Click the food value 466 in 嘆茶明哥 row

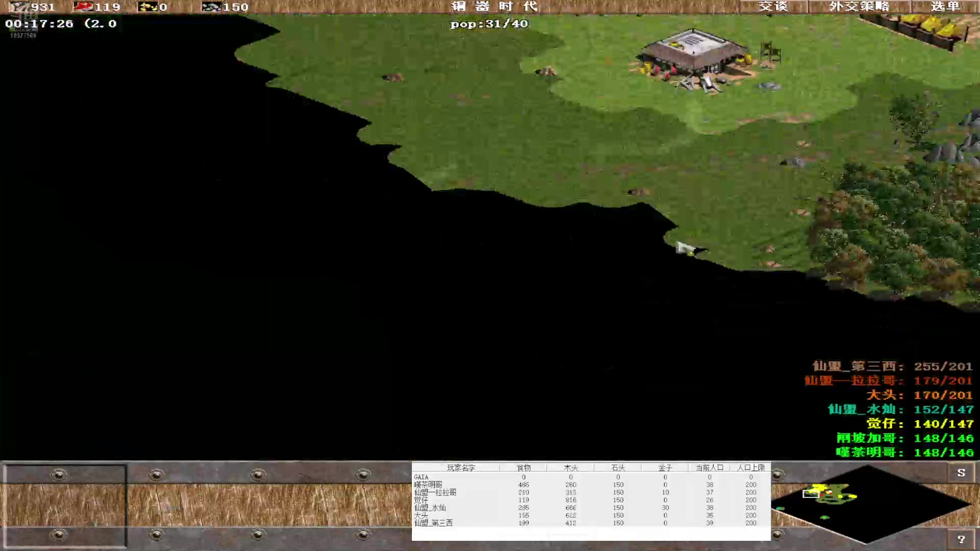click(524, 485)
